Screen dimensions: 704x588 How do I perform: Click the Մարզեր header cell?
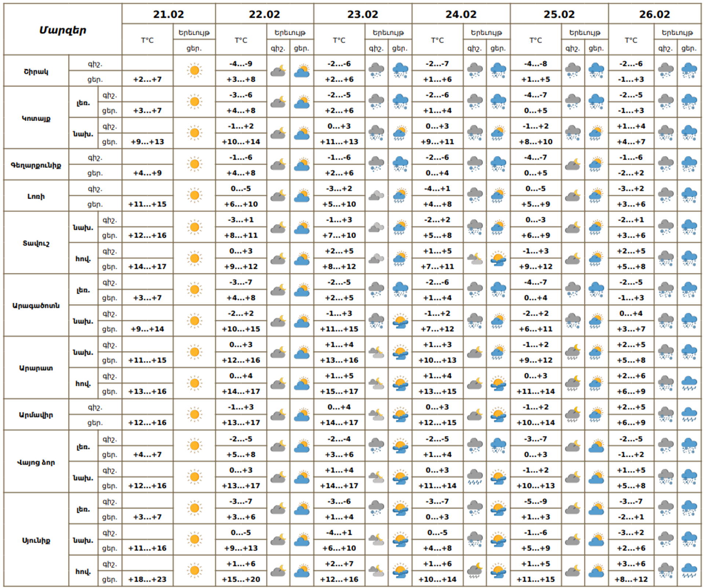pyautogui.click(x=63, y=30)
